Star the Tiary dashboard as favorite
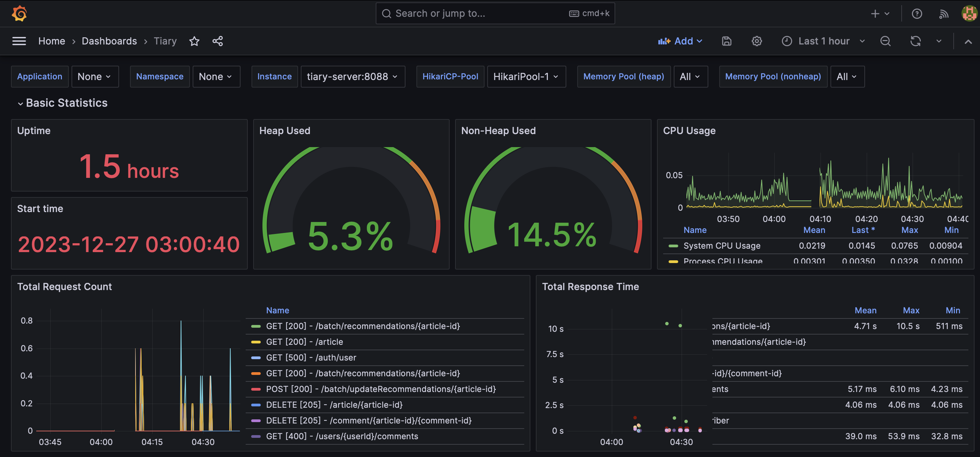 click(194, 41)
